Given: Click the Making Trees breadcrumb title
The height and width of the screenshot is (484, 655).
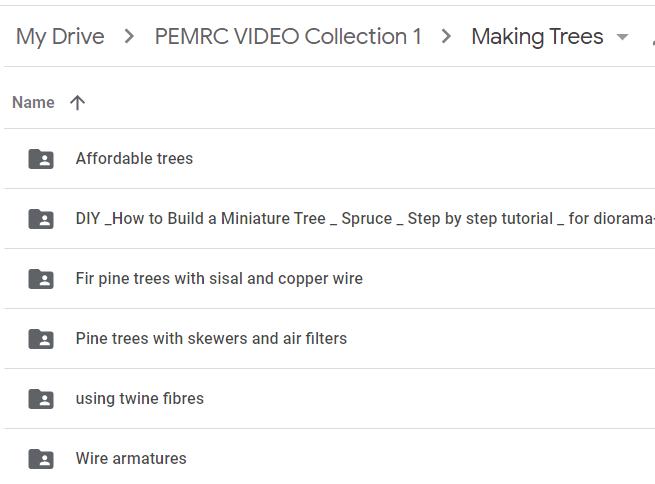Looking at the screenshot, I should [x=537, y=37].
